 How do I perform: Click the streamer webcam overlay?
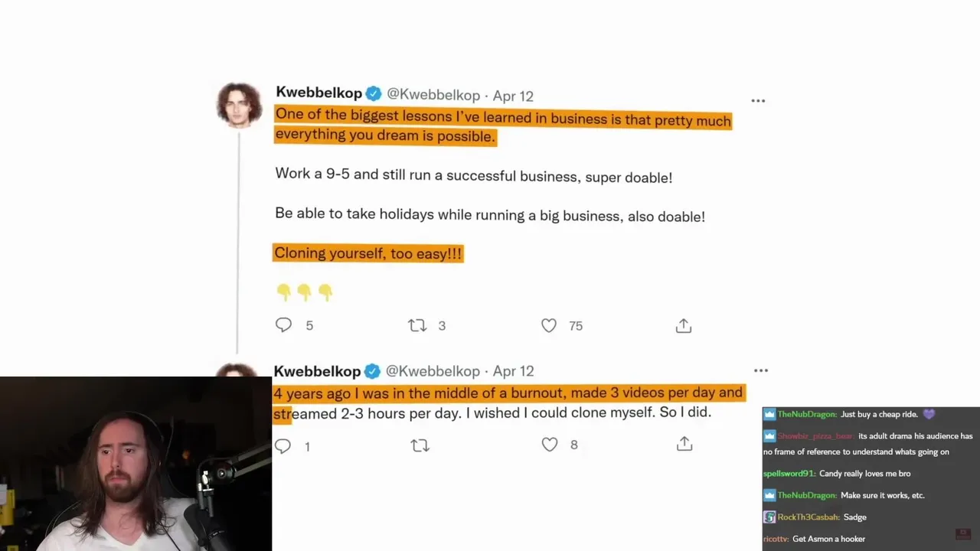pos(136,464)
